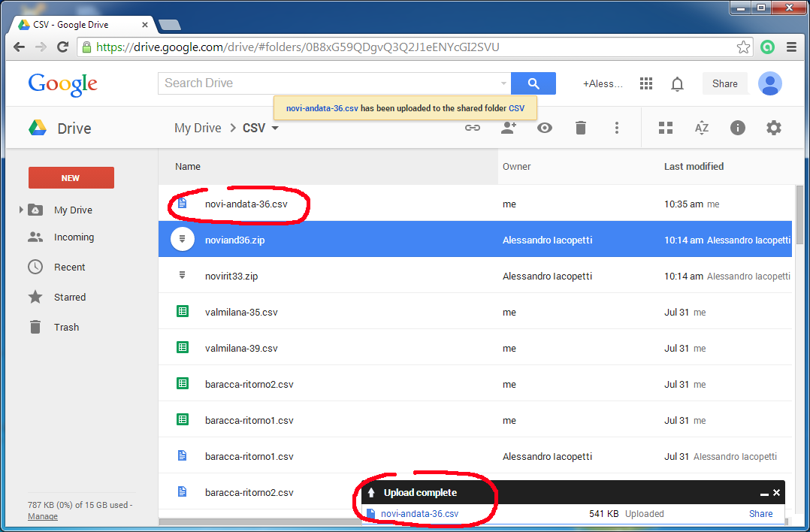Open My Drive in the sidebar
810x532 pixels.
[73, 210]
